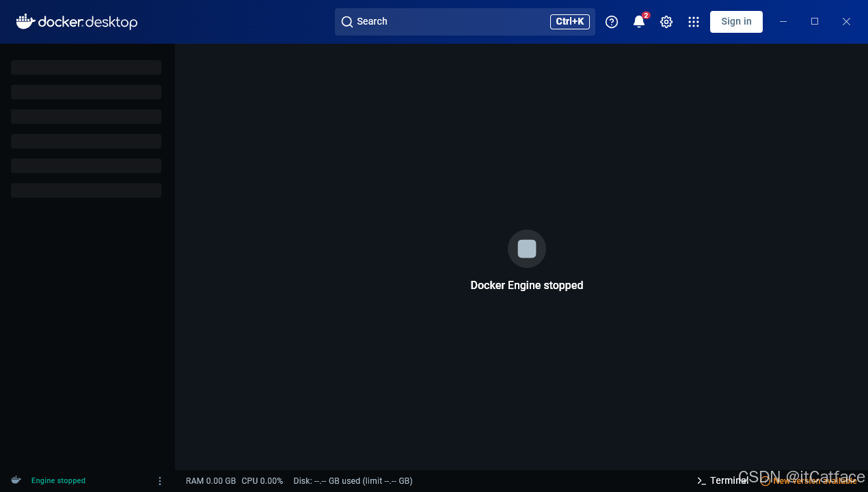The image size is (868, 492).
Task: Open the Terminal panel
Action: pos(722,481)
